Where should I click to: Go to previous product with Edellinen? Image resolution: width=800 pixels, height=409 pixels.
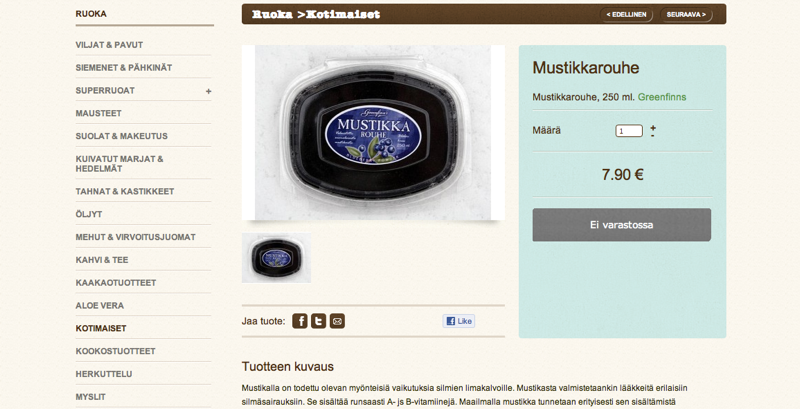pyautogui.click(x=626, y=15)
